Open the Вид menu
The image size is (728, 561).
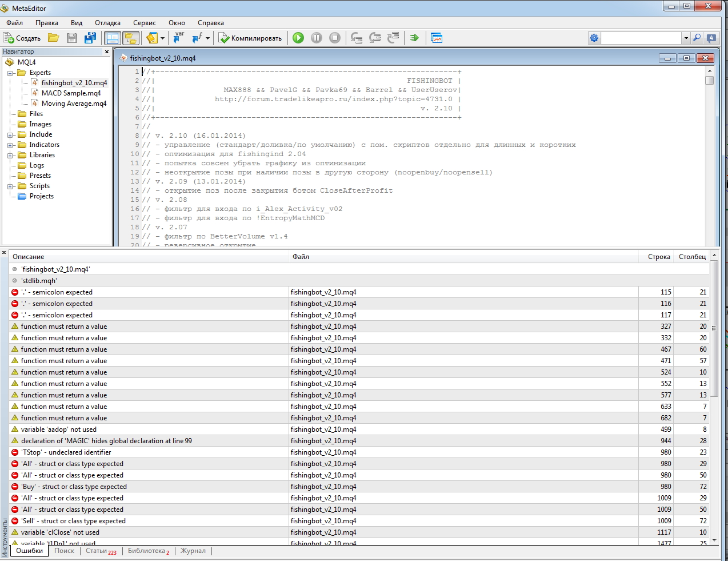tap(77, 23)
